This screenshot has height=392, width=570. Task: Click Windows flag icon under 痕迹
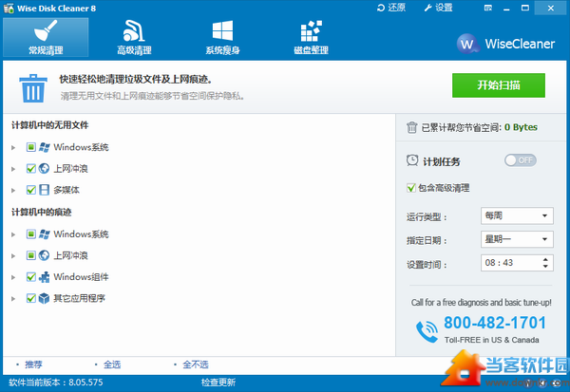click(45, 233)
